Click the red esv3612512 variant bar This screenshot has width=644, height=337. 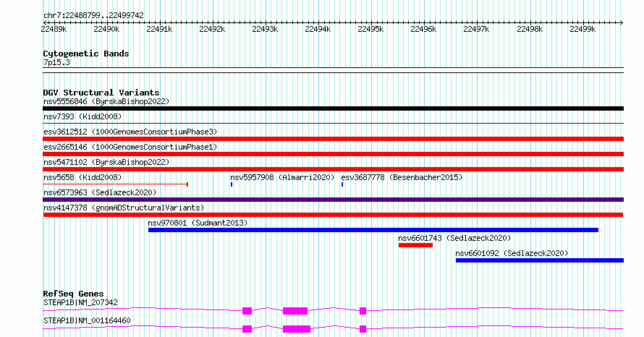click(x=333, y=139)
